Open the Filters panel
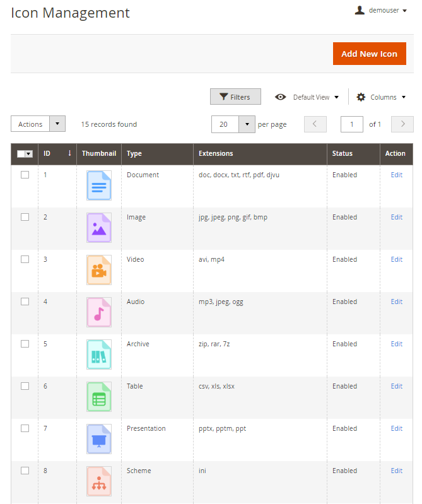 tap(235, 97)
